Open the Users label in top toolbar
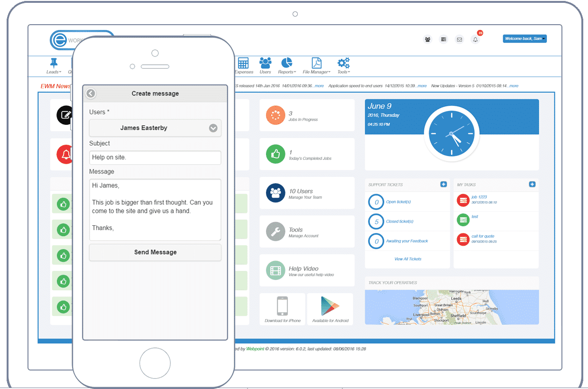 [x=266, y=72]
